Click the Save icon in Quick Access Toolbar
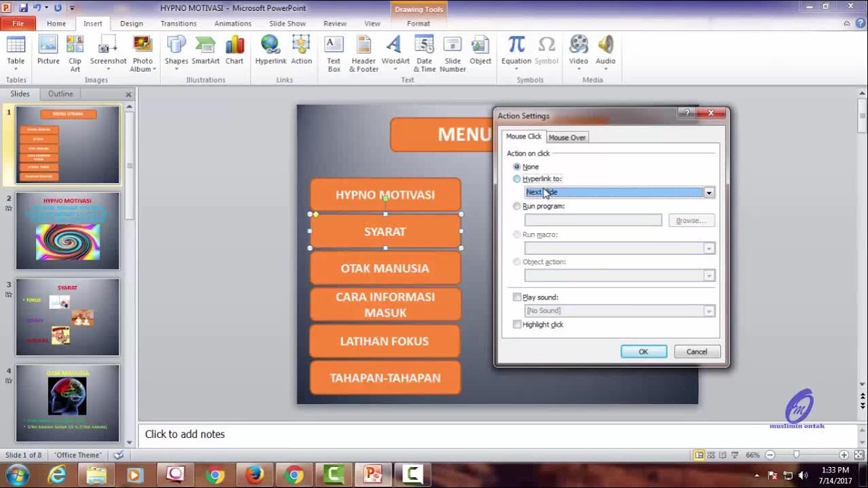This screenshot has width=868, height=488. (x=24, y=8)
